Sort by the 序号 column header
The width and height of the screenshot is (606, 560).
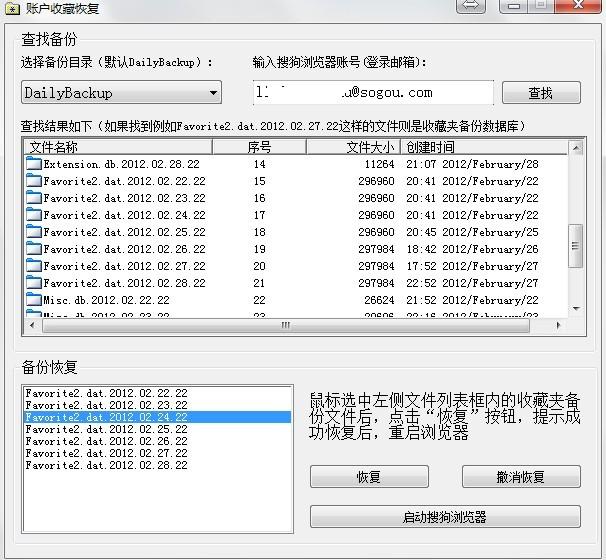coord(259,147)
